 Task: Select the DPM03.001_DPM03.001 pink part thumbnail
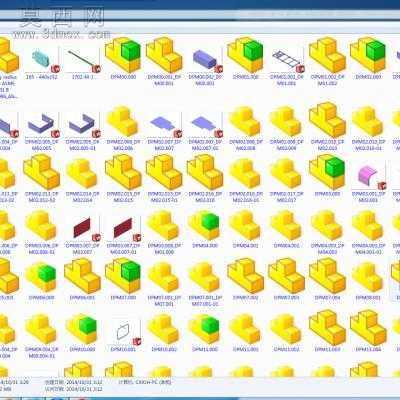click(368, 177)
